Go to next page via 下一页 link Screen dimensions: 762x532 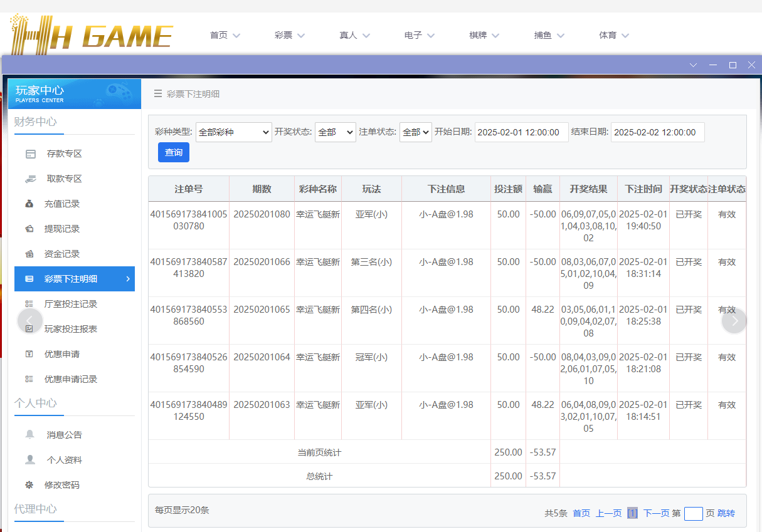click(656, 513)
